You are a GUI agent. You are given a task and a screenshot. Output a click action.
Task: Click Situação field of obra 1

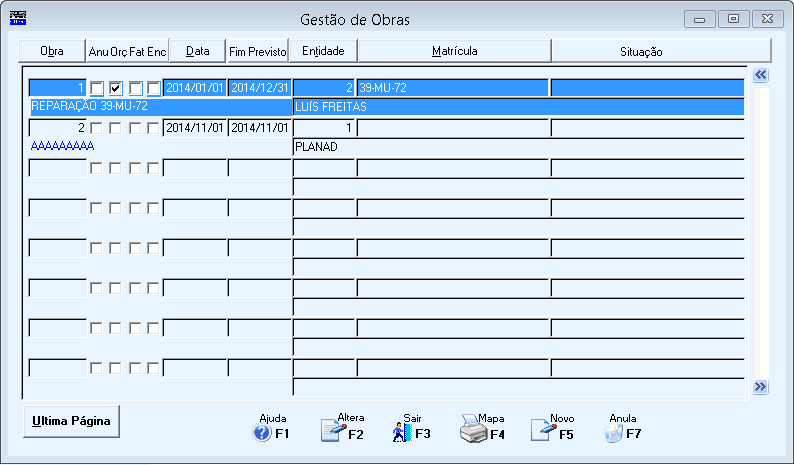(647, 88)
